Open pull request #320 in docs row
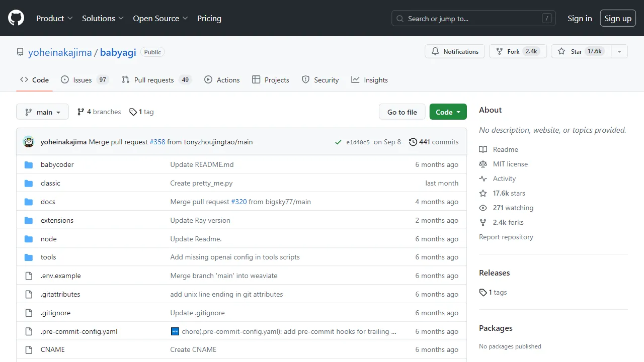Viewport: 644px width, 362px height. 239,202
